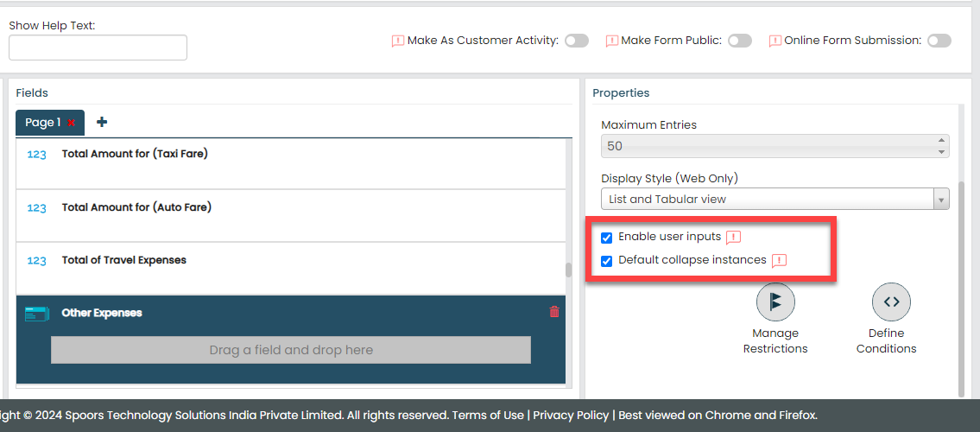
Task: Add a new page with plus icon
Action: click(x=102, y=122)
